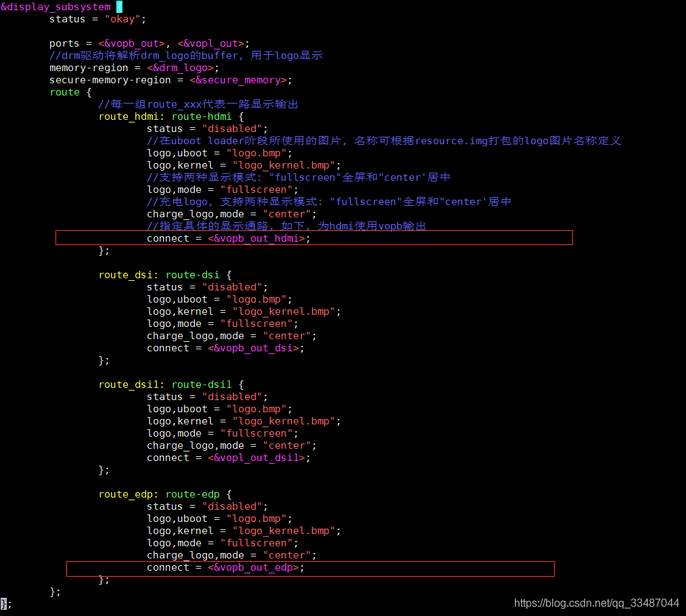Click the <&vopl_out> reference in ports
This screenshot has height=616, width=686.
210,44
